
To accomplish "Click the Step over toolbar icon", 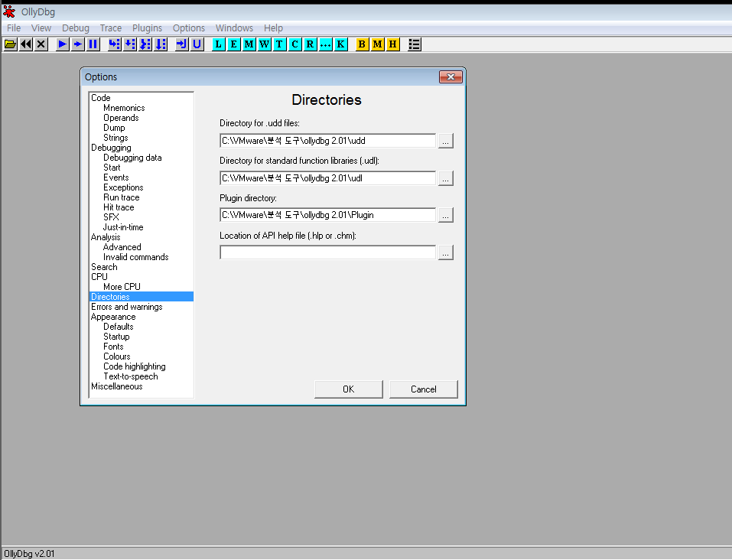I will pos(130,44).
